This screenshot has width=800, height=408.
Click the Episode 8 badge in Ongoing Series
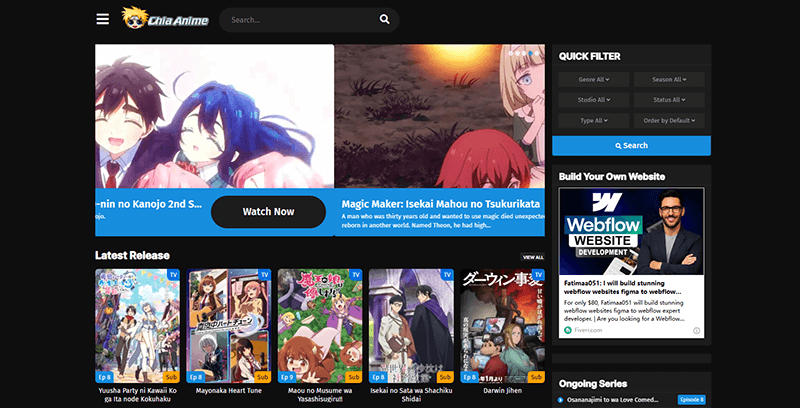coord(691,399)
